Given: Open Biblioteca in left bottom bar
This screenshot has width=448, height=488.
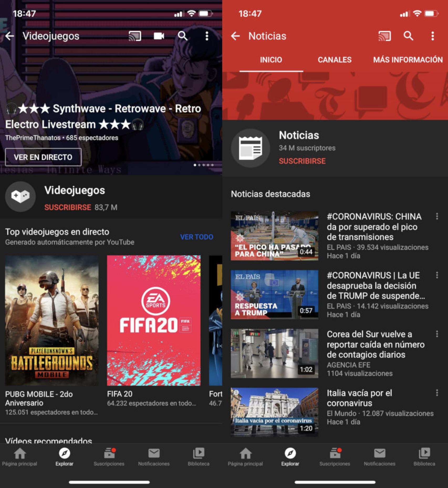Looking at the screenshot, I should coord(199,457).
